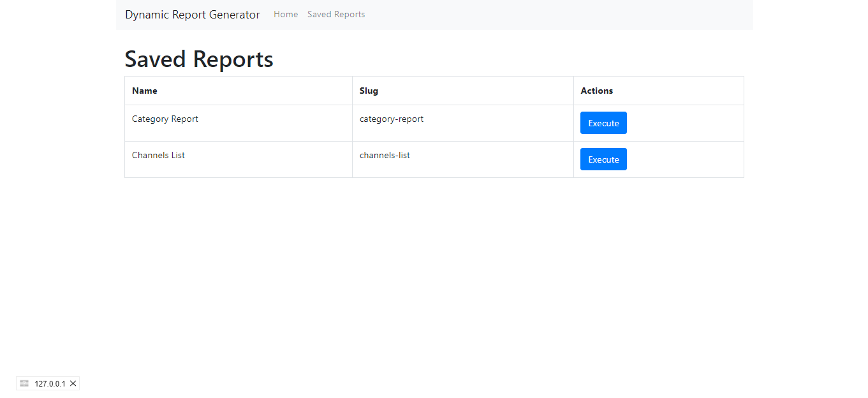The height and width of the screenshot is (398, 868).
Task: Click the Saved Reports page heading
Action: 198,59
